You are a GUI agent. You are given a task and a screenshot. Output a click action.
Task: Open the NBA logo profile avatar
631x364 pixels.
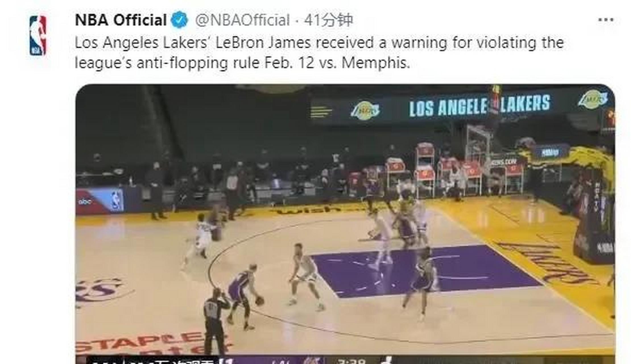(x=38, y=35)
